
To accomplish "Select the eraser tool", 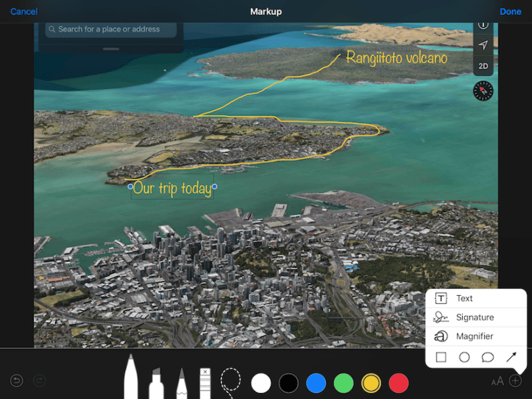I will (x=205, y=382).
